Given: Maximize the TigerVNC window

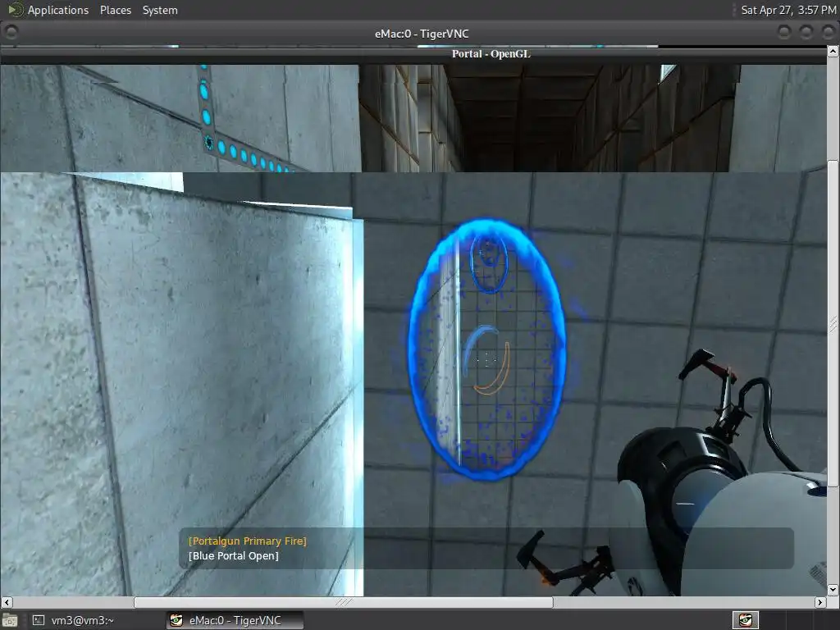Looking at the screenshot, I should [x=806, y=33].
